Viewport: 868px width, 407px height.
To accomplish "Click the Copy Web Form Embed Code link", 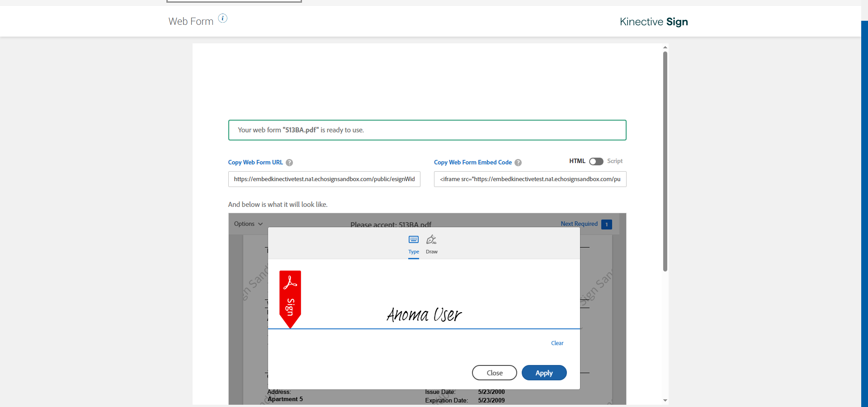I will [x=473, y=163].
